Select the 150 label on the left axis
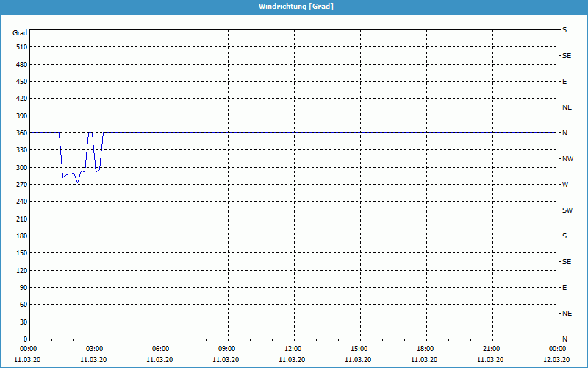The width and height of the screenshot is (588, 368). pyautogui.click(x=20, y=253)
